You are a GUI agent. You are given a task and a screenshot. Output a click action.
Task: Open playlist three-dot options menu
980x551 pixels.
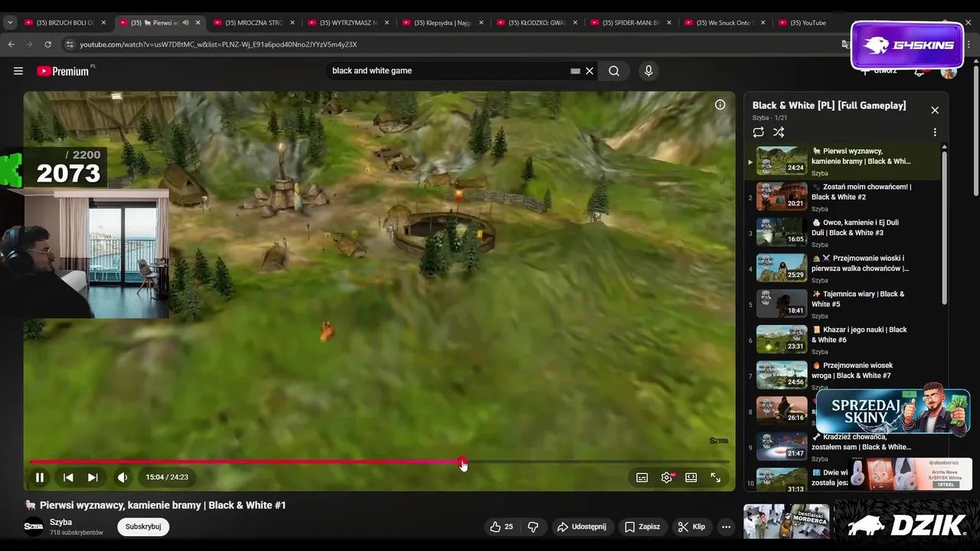935,132
